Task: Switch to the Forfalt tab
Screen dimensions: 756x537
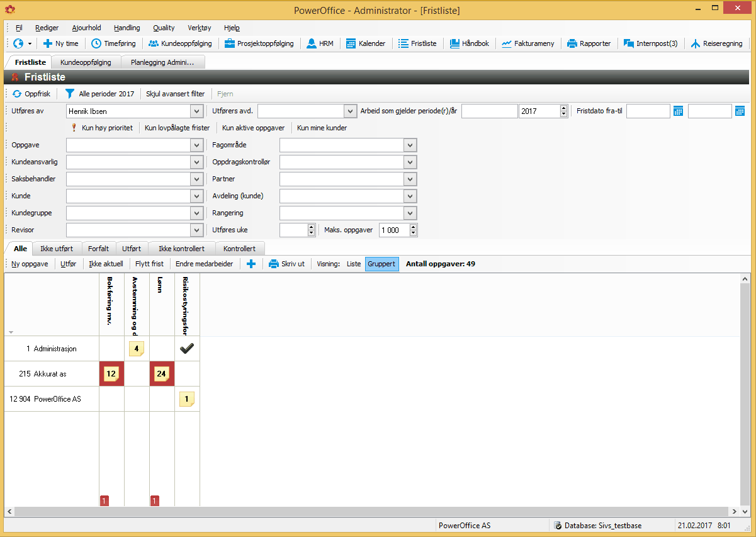Action: click(x=98, y=249)
